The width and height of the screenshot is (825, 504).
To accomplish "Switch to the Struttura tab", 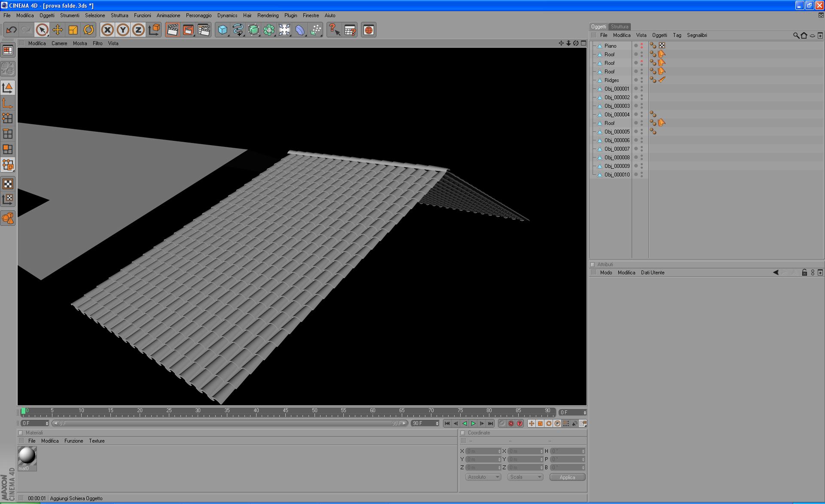I will coord(619,27).
